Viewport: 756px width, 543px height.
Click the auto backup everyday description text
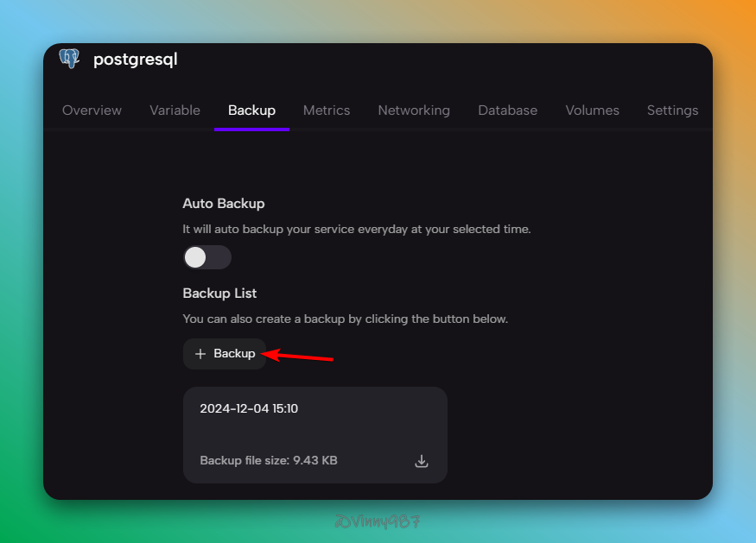coord(357,230)
